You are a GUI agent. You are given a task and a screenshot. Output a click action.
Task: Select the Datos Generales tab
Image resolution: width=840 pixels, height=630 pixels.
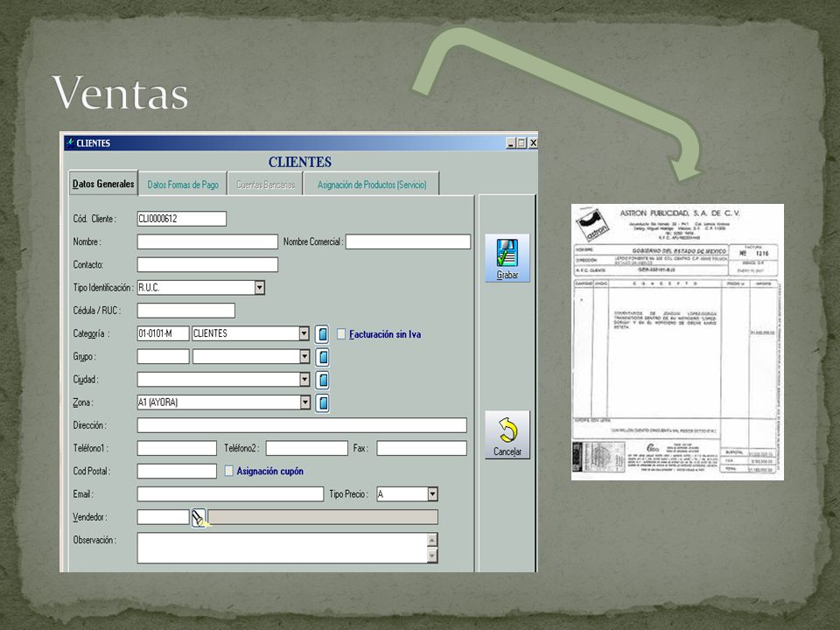[103, 184]
